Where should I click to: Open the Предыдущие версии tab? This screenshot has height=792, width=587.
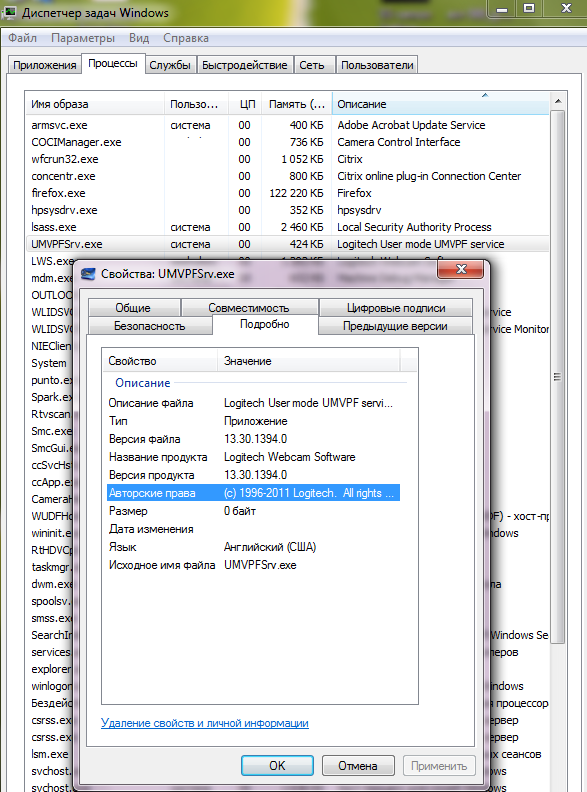[395, 326]
